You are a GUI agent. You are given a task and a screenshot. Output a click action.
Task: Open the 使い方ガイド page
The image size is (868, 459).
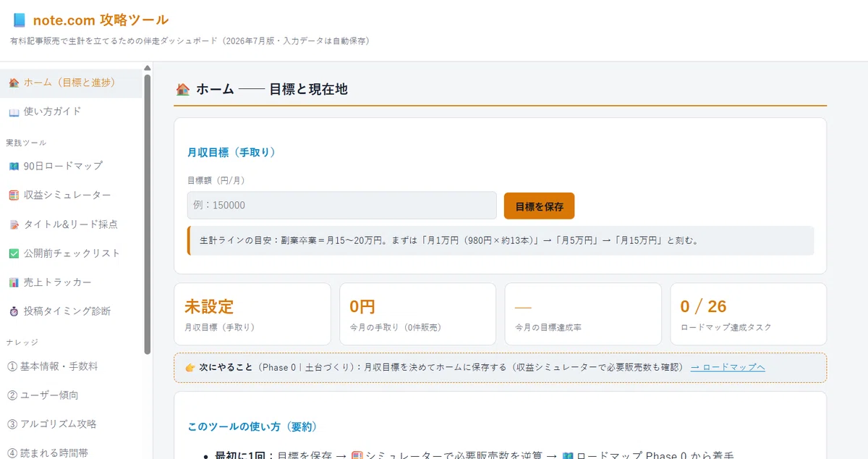tap(71, 111)
